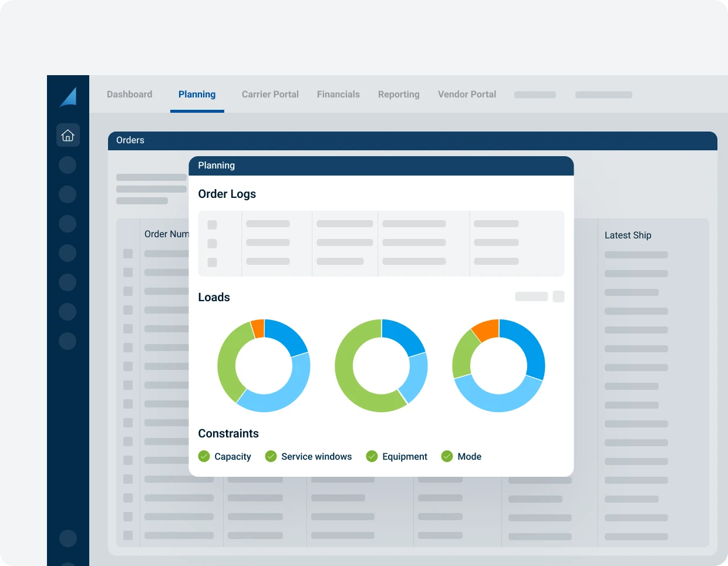Go to the Carrier Portal tab
The width and height of the screenshot is (728, 566).
[270, 95]
